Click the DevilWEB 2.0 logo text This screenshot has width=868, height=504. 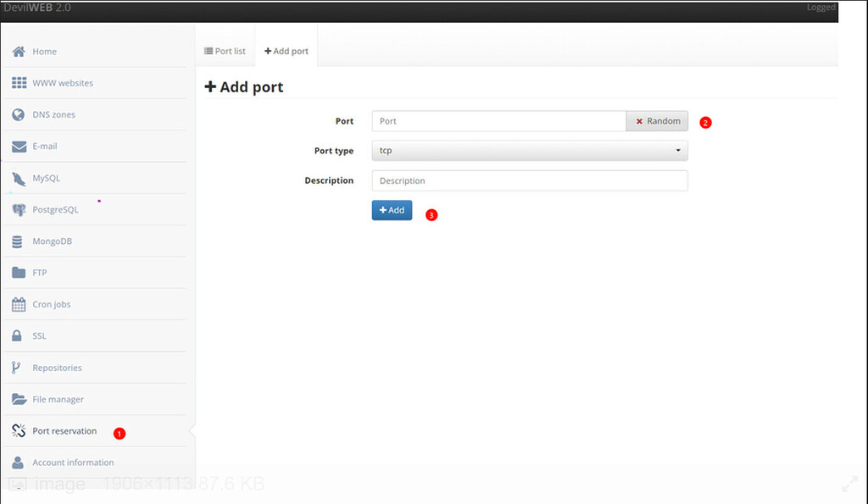[37, 7]
